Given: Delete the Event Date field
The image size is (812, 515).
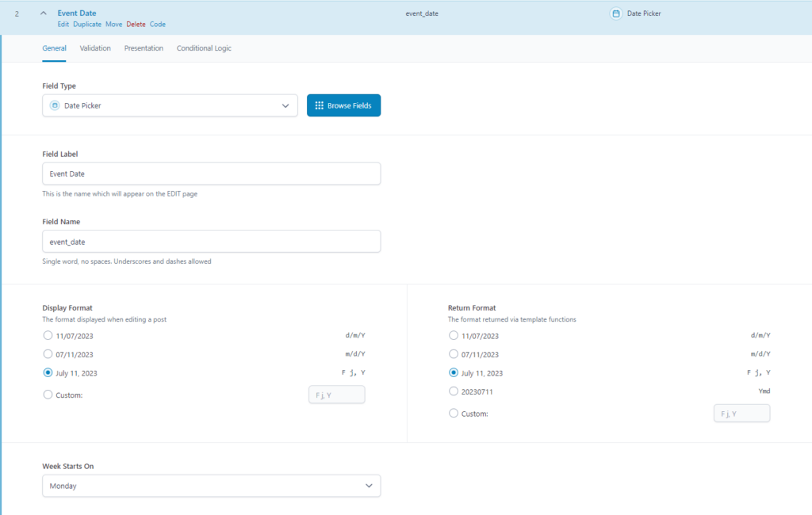Looking at the screenshot, I should [136, 25].
